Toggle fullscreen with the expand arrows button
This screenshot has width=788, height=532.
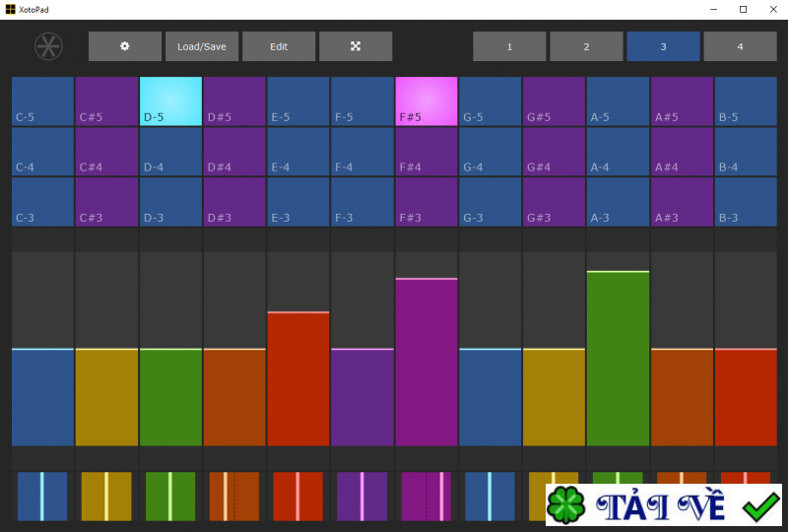coord(356,46)
